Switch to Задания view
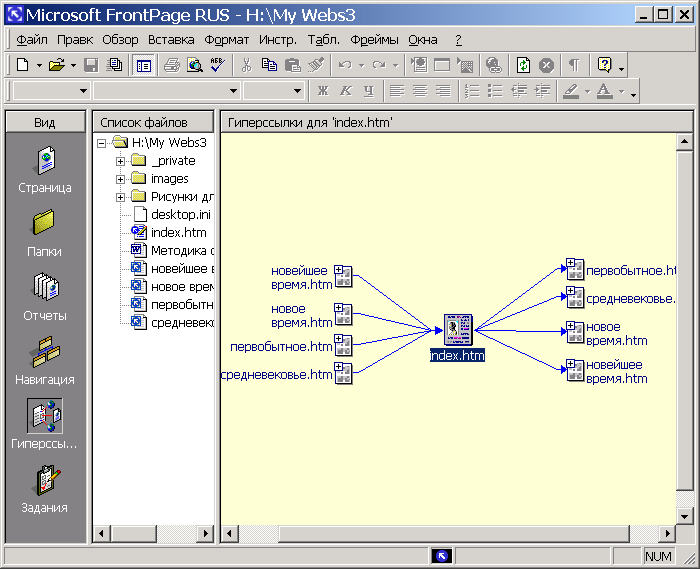The height and width of the screenshot is (569, 700). (x=45, y=490)
